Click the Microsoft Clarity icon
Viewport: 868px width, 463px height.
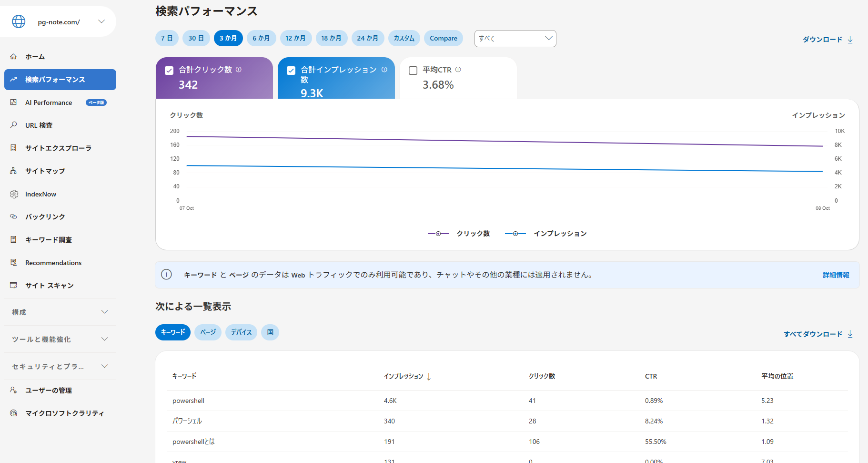(x=13, y=413)
